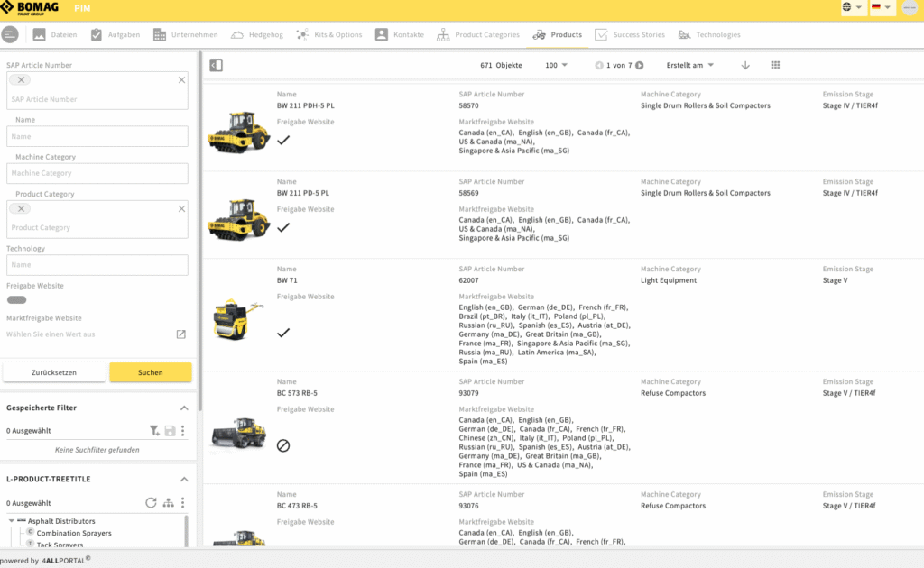
Task: Switch to Kits & Options tab
Action: pos(329,35)
